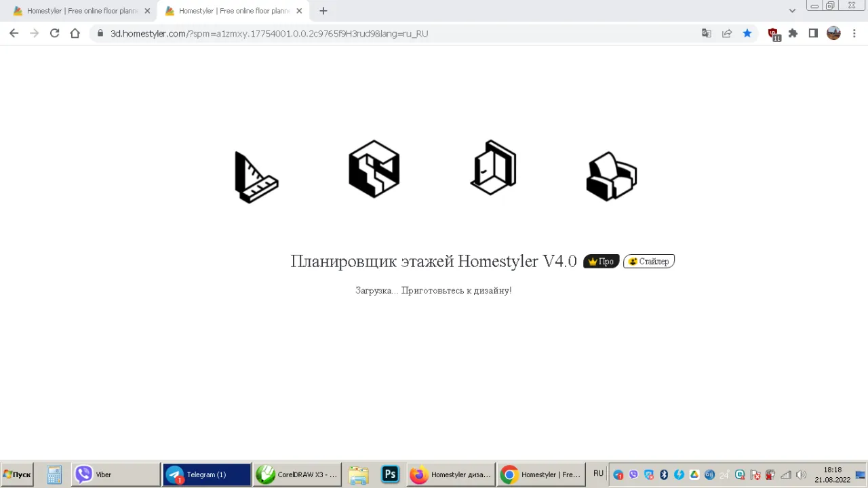Click the ruler triangle measuring icon
The image size is (868, 488).
(256, 177)
